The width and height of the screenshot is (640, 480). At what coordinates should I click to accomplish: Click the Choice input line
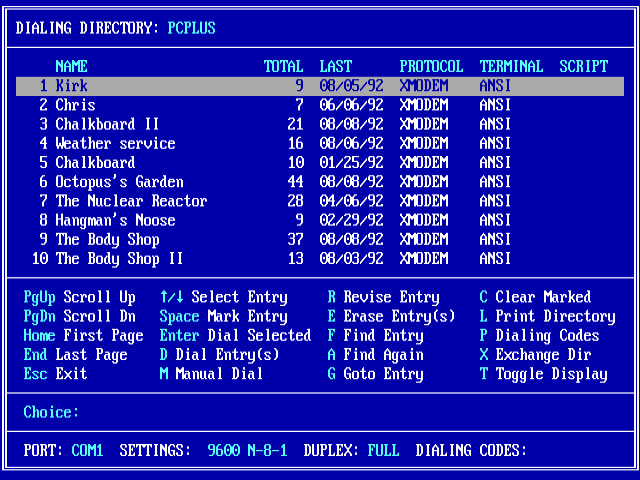click(x=320, y=412)
